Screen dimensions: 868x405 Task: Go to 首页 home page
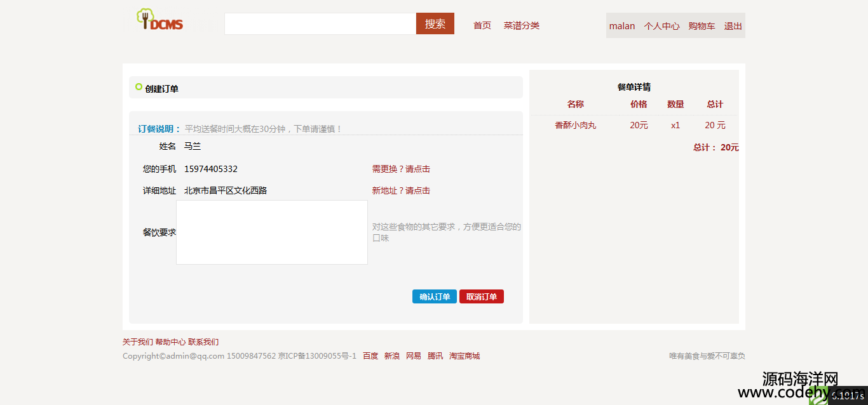pos(482,25)
